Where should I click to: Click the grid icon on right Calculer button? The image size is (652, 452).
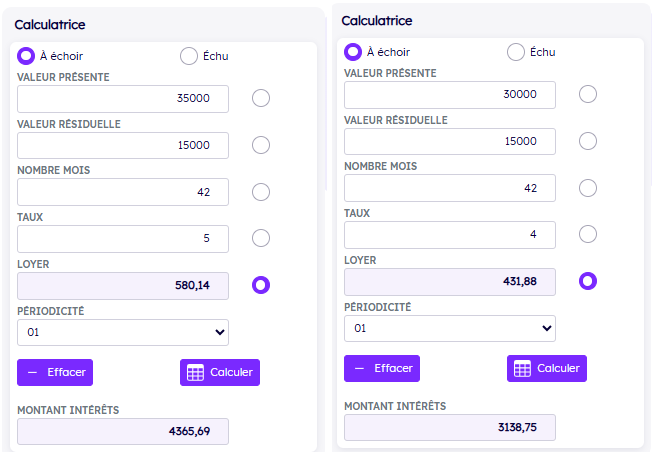[522, 368]
